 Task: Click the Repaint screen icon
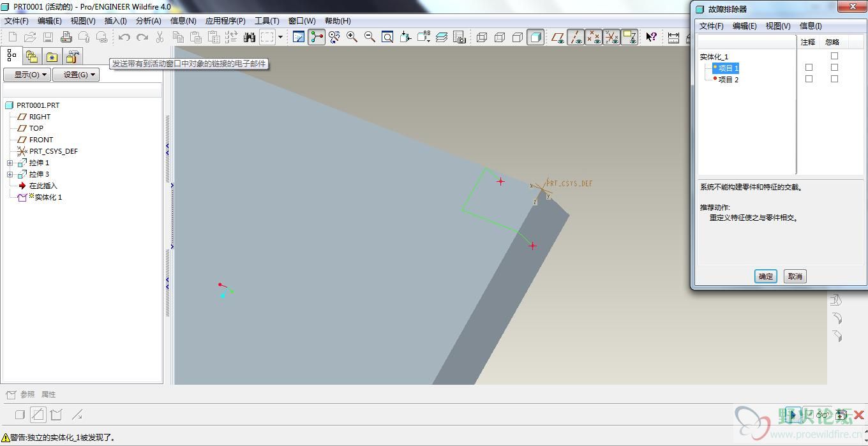coord(299,37)
